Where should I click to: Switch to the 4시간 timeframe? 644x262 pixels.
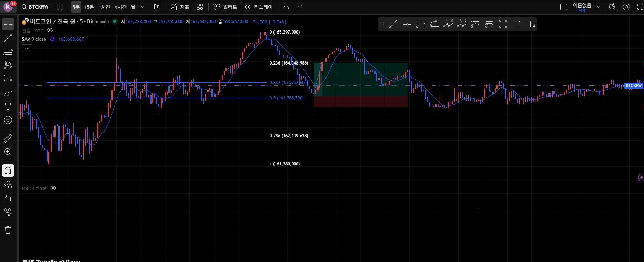[x=121, y=7]
